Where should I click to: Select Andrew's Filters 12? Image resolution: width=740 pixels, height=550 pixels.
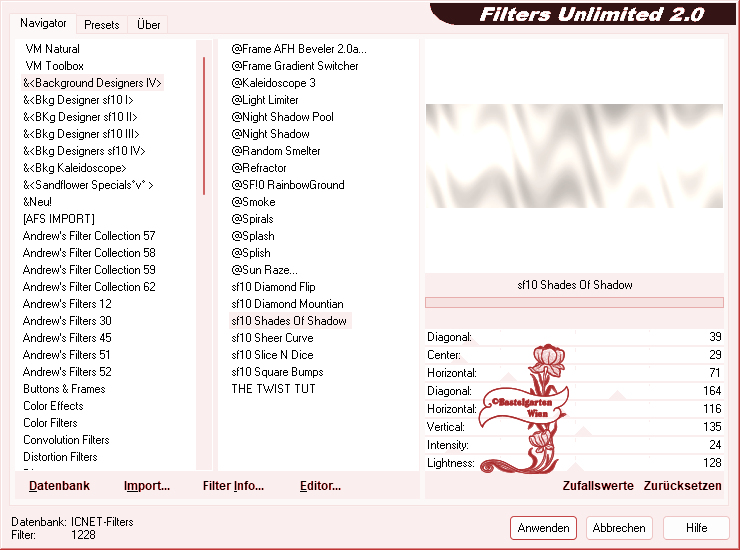pos(67,304)
